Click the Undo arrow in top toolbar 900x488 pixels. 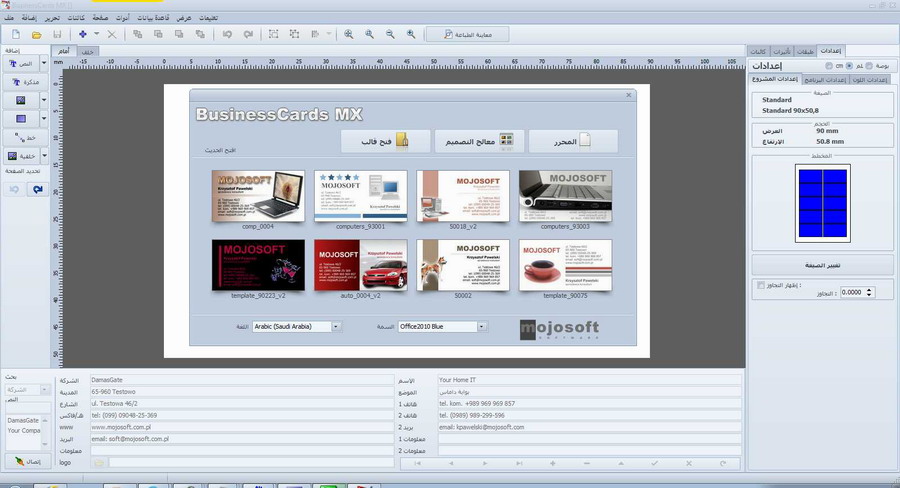(x=227, y=34)
